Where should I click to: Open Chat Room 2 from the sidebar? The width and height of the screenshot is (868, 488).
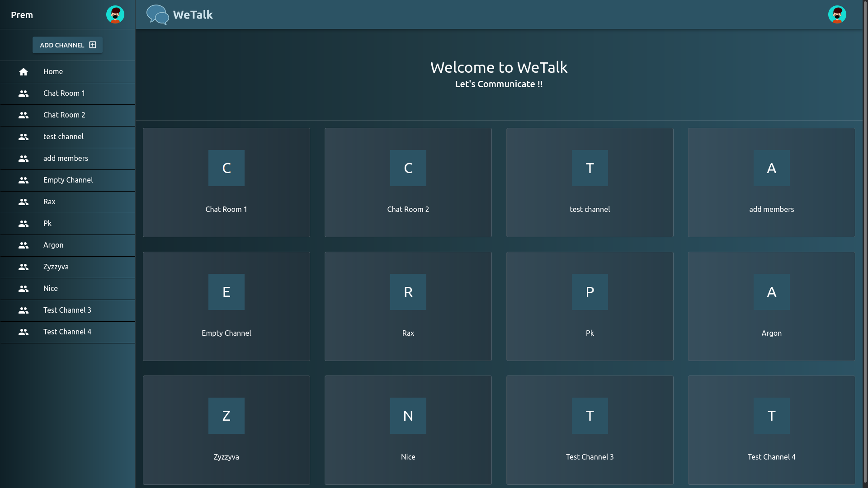point(64,115)
